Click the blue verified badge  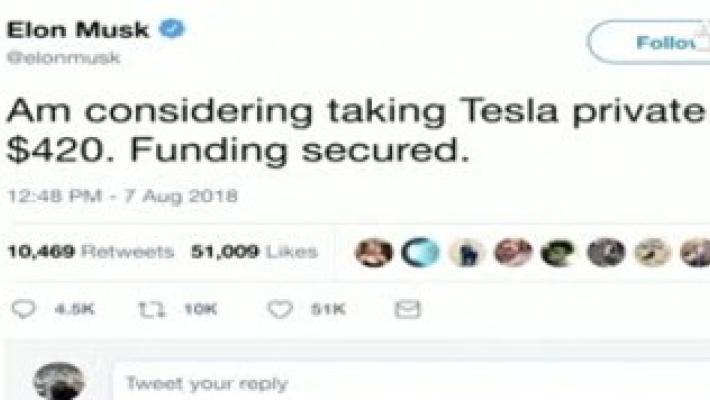coord(173,30)
